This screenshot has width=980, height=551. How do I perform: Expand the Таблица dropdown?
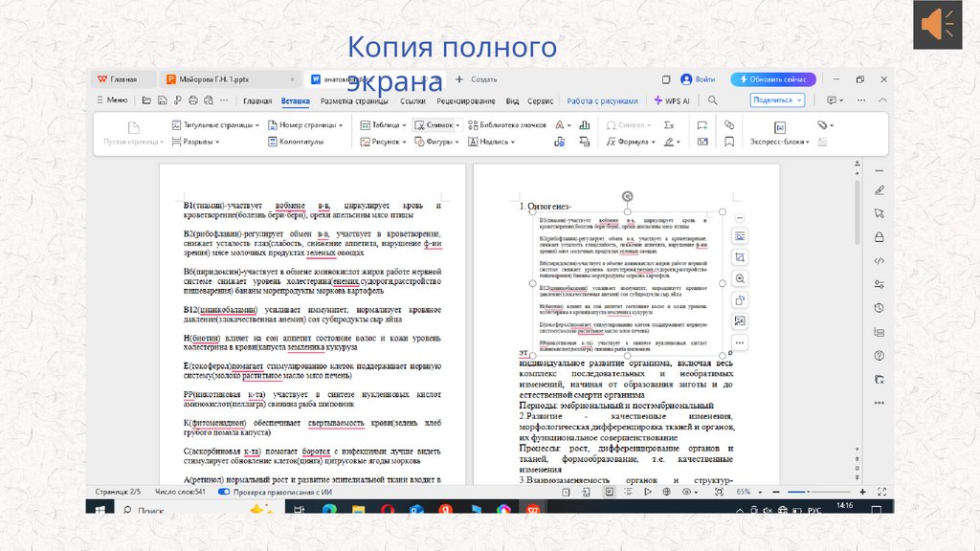(383, 124)
